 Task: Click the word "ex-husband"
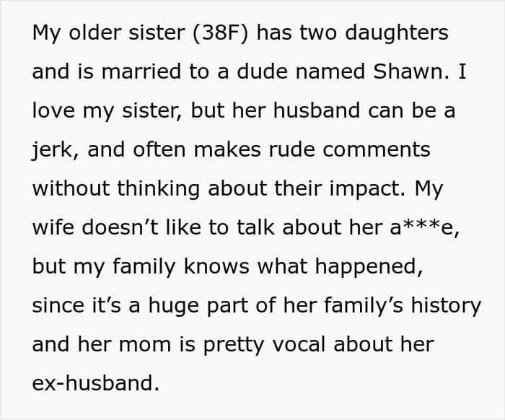[x=95, y=383]
